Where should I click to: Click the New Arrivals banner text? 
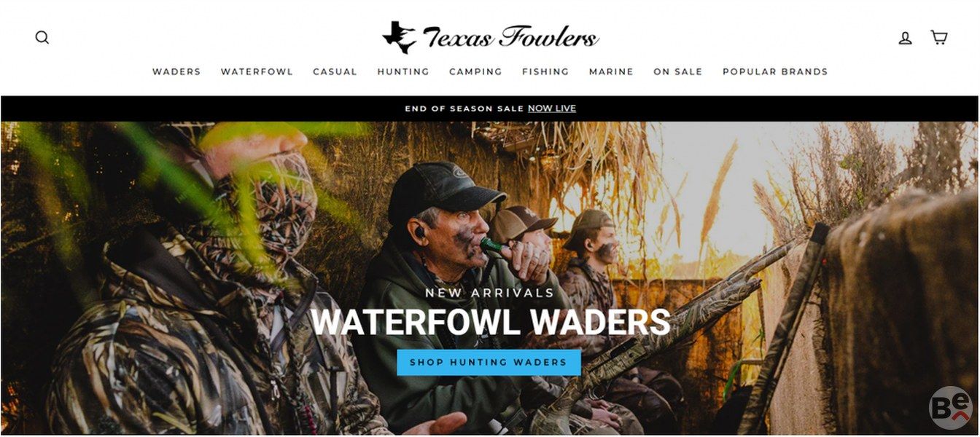click(x=490, y=293)
